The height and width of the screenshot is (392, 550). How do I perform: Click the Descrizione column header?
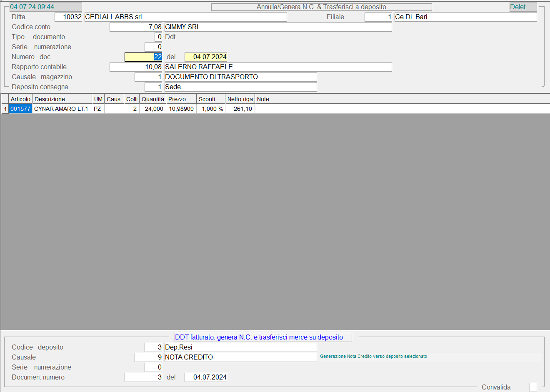point(62,99)
